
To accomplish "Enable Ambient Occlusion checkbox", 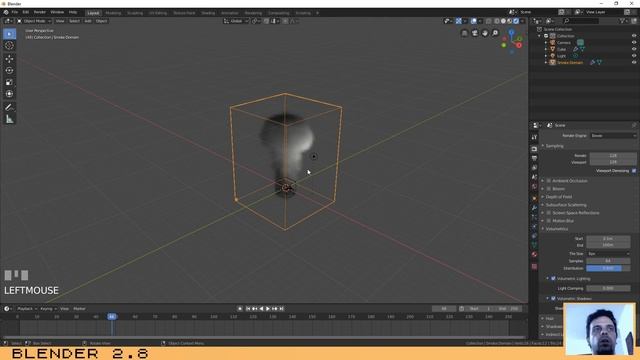I will click(x=549, y=180).
